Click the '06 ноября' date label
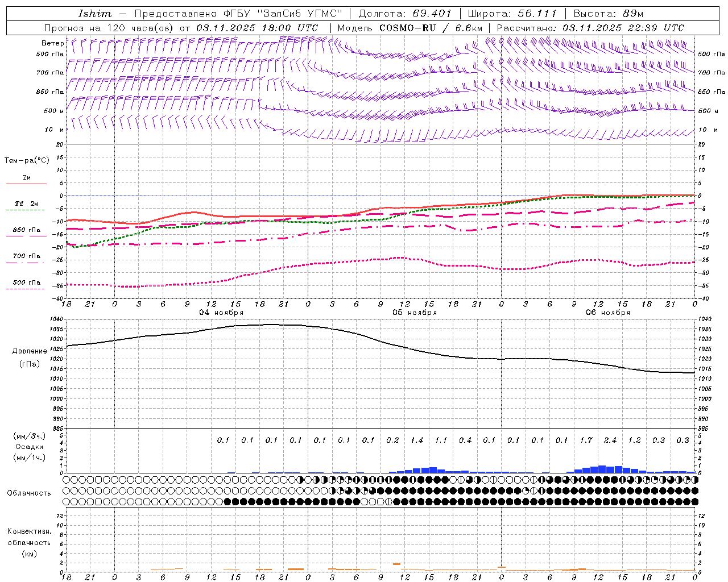The width and height of the screenshot is (728, 582). coord(608,313)
